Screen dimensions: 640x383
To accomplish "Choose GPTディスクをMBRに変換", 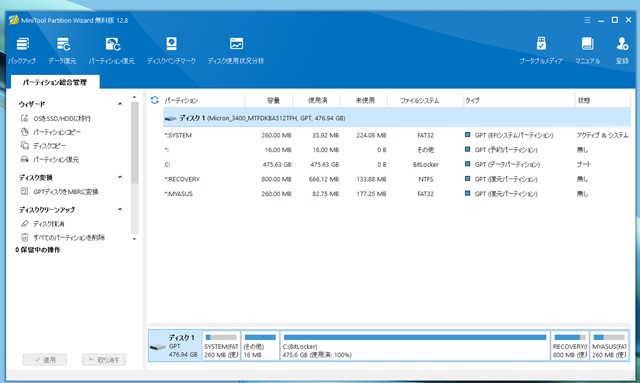I will tap(59, 192).
